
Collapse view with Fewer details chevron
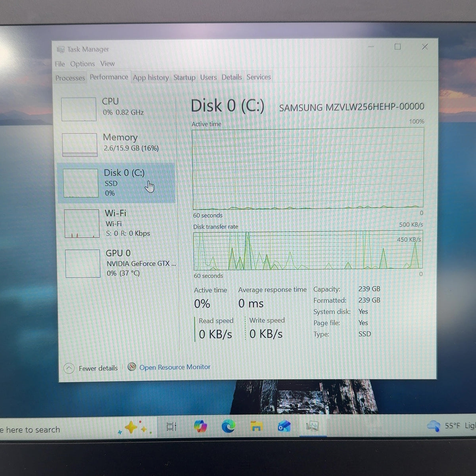pyautogui.click(x=69, y=368)
